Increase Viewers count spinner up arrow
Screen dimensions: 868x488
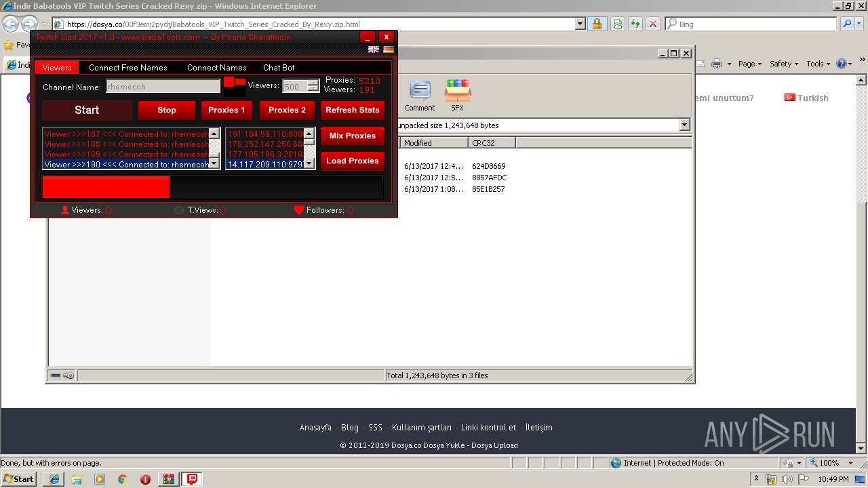[313, 83]
